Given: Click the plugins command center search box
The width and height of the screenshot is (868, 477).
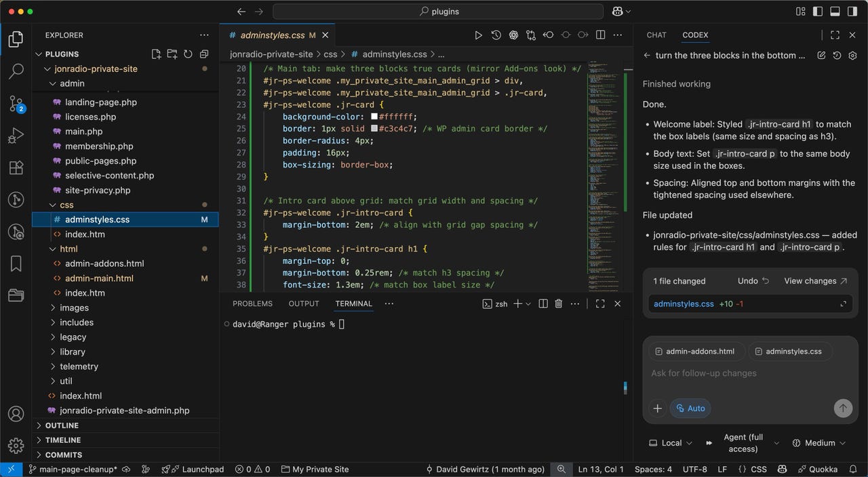Looking at the screenshot, I should [x=438, y=12].
